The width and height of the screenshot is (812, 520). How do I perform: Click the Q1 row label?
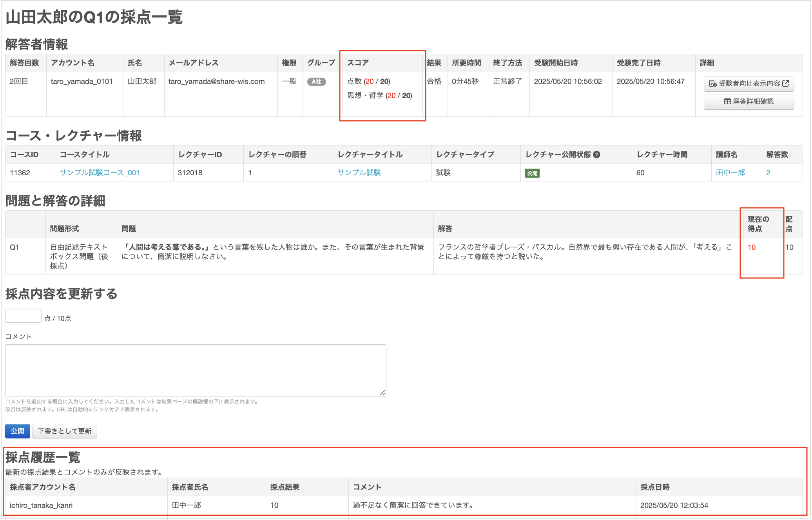[14, 247]
